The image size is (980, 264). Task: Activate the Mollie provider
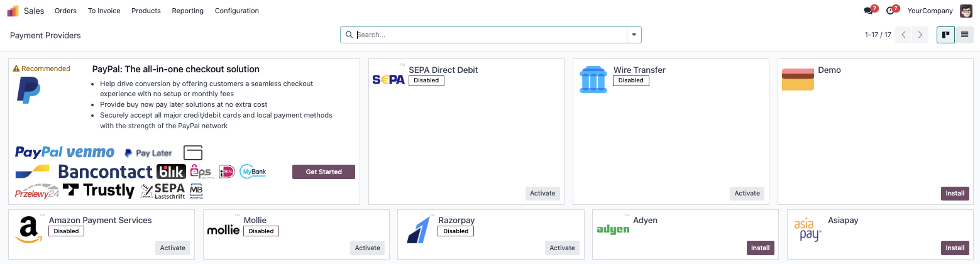368,248
